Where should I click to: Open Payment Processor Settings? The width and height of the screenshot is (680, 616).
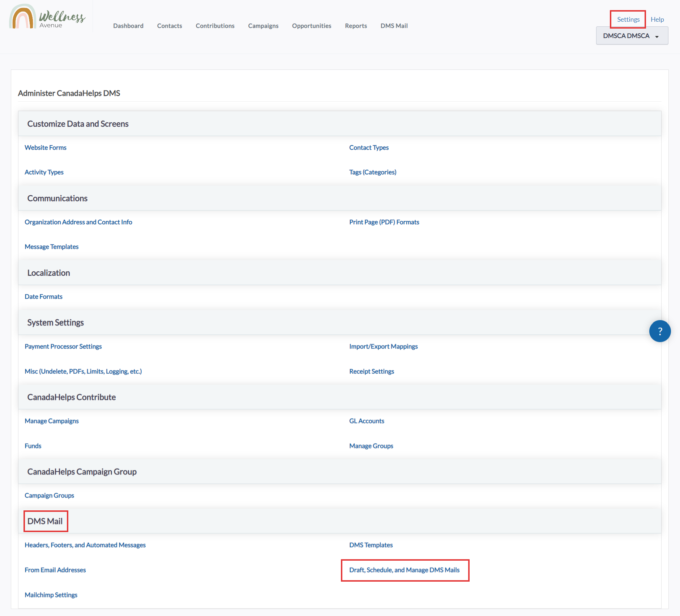[x=63, y=347]
